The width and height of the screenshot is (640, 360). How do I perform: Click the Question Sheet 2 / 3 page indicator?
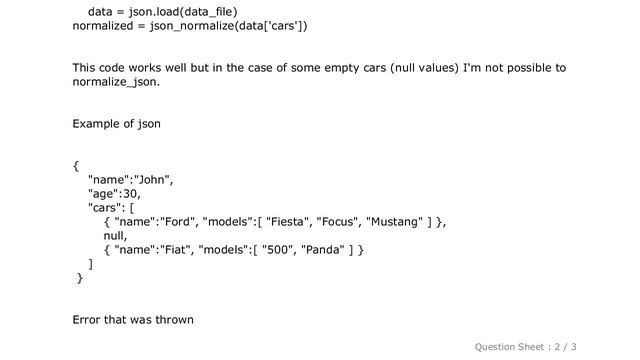525,347
